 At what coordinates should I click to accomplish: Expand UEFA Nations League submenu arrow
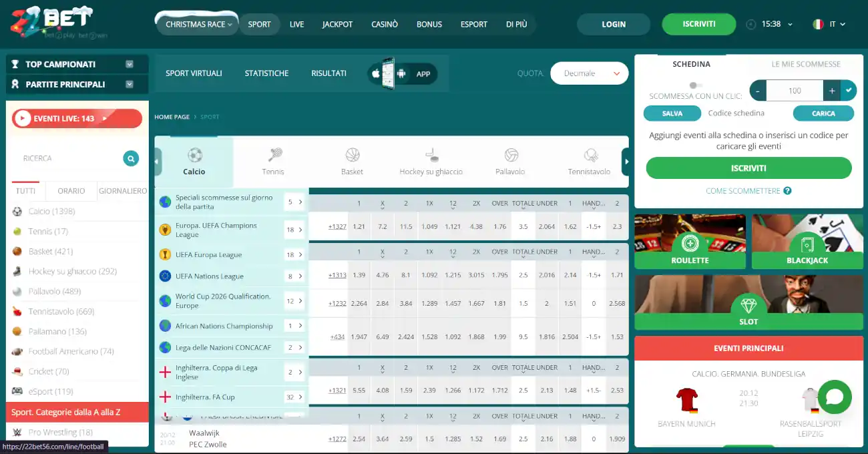coord(300,276)
